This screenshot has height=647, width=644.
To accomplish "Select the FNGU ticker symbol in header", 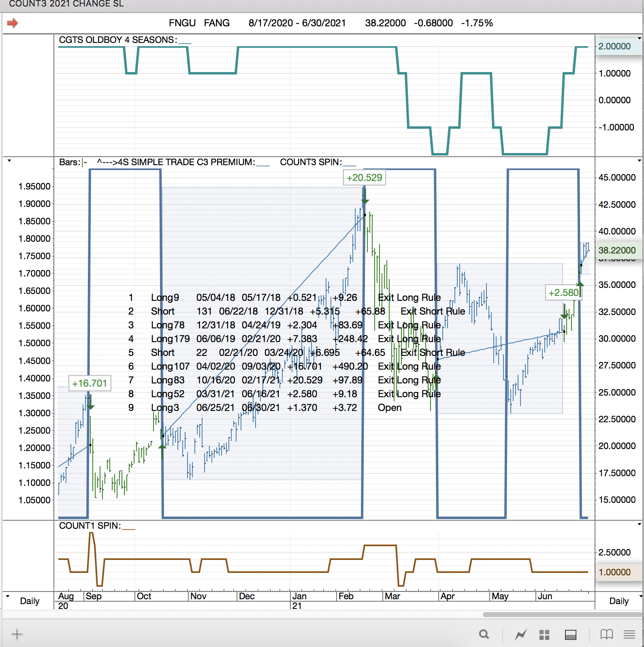I will click(x=182, y=23).
